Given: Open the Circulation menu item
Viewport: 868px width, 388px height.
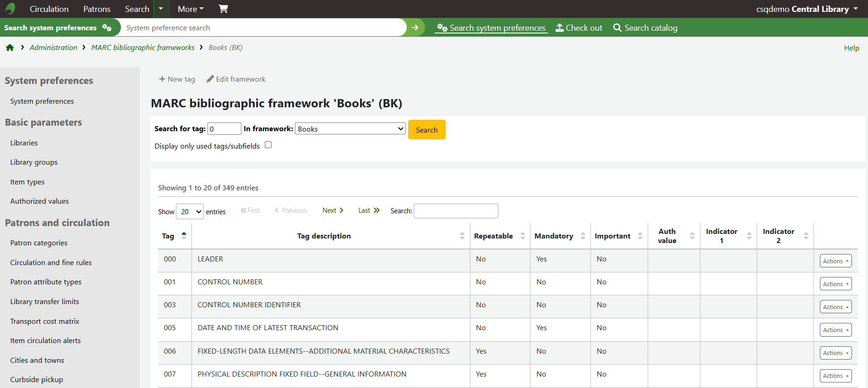Looking at the screenshot, I should 49,9.
